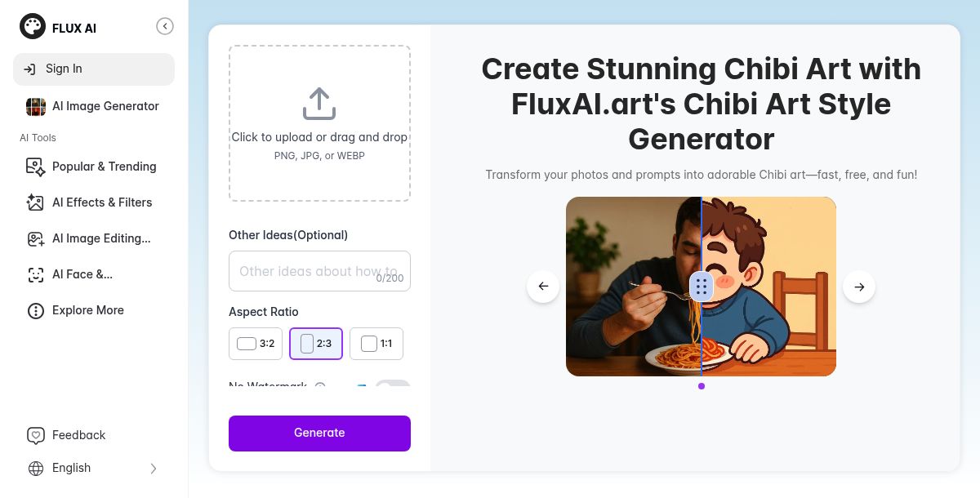Click the Sign In button
This screenshot has width=980, height=498.
click(x=94, y=69)
